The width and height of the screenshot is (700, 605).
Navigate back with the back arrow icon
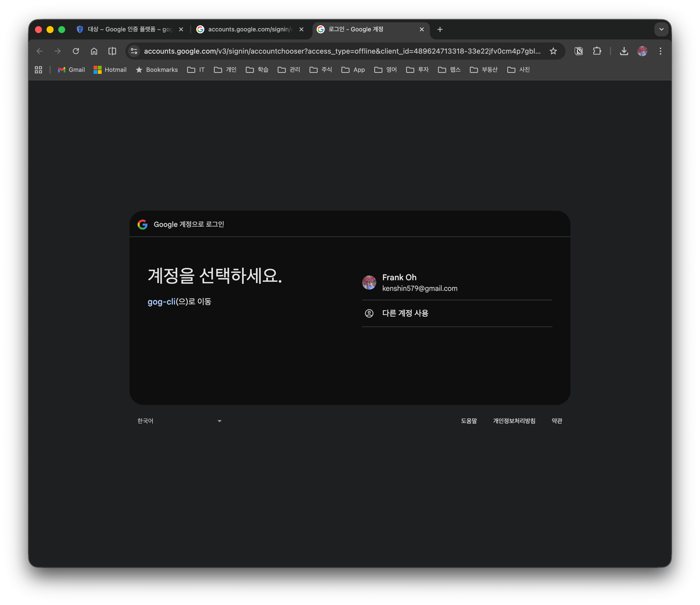(39, 51)
